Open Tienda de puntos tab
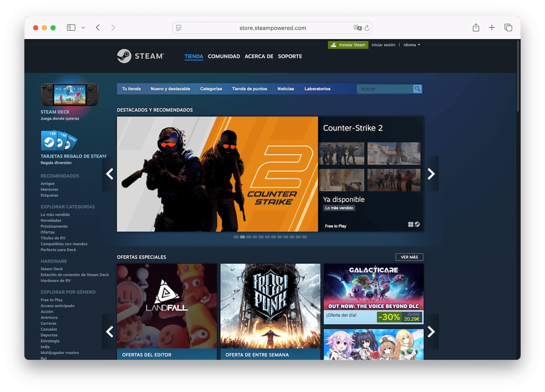Screen dimensions: 545x392 (x=250, y=89)
